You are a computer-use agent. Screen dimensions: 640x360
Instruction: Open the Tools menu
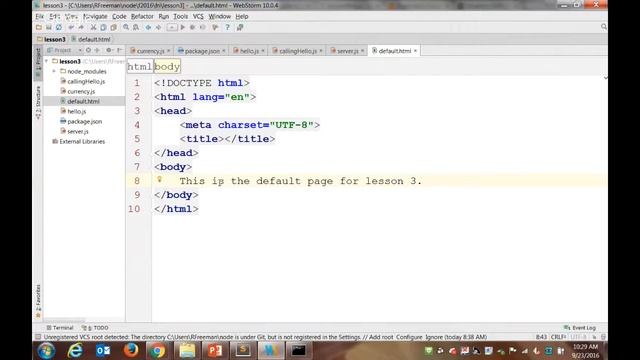point(180,16)
